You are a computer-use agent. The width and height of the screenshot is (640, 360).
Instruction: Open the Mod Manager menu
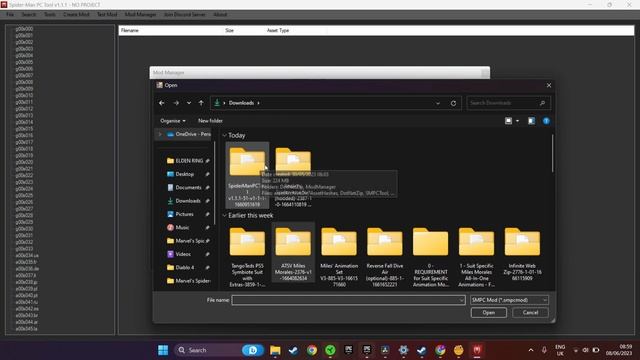pos(140,14)
